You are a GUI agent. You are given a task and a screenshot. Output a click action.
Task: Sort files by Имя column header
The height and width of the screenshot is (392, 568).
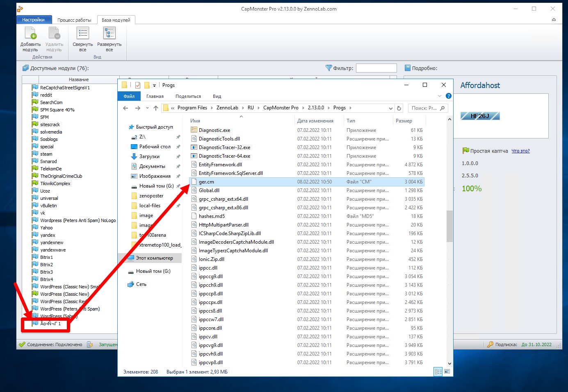(x=195, y=121)
